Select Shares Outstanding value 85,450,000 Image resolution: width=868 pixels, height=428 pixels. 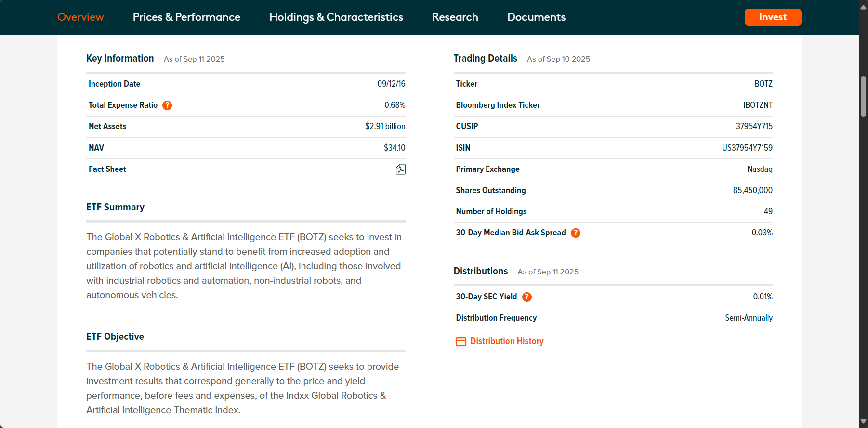pos(752,190)
